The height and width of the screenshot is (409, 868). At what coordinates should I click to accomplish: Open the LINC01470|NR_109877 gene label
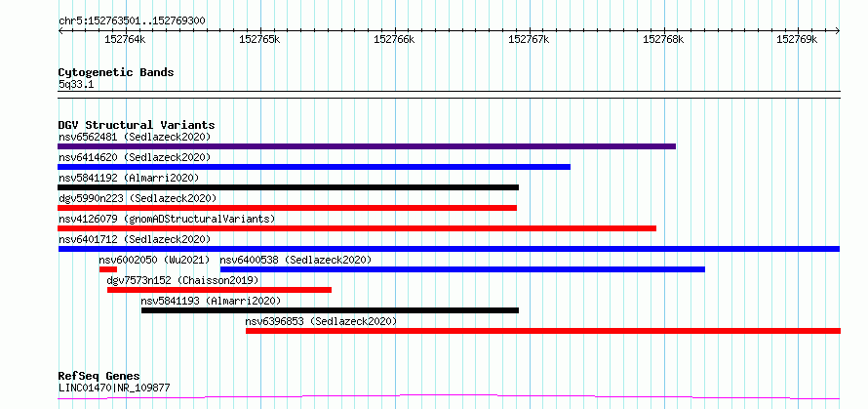pos(114,388)
